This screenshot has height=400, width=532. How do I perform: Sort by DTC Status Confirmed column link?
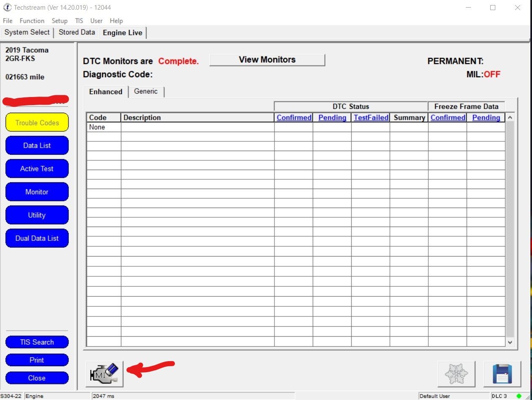click(x=294, y=118)
